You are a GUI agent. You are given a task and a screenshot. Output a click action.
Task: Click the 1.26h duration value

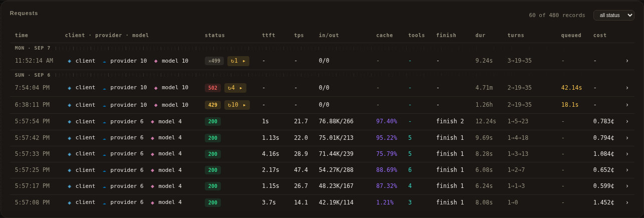pos(484,105)
